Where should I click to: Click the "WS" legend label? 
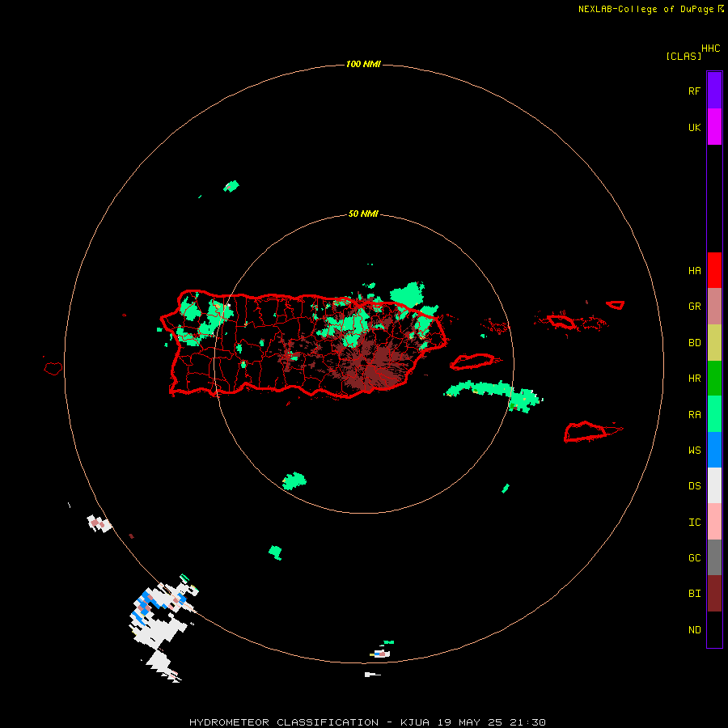click(694, 451)
